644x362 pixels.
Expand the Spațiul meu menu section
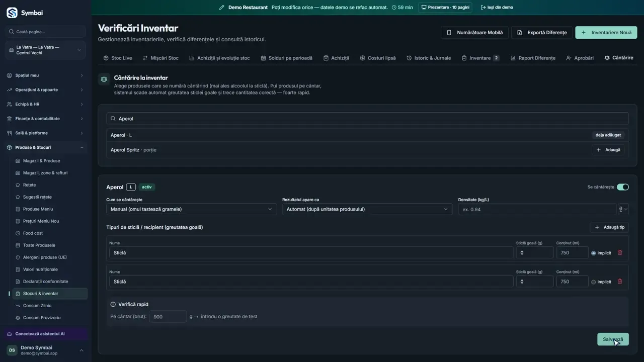45,75
